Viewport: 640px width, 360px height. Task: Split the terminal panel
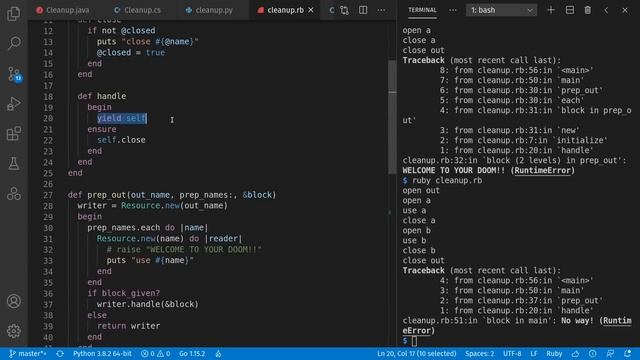point(569,10)
